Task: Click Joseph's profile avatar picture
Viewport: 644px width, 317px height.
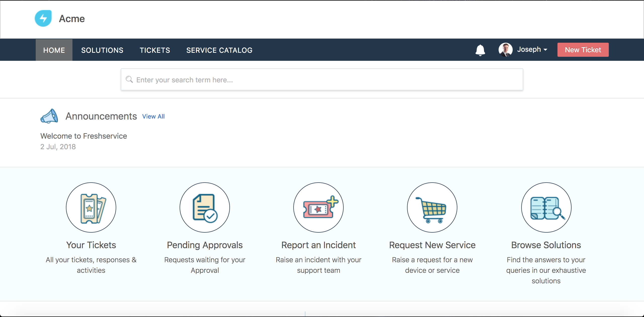Action: pyautogui.click(x=505, y=50)
